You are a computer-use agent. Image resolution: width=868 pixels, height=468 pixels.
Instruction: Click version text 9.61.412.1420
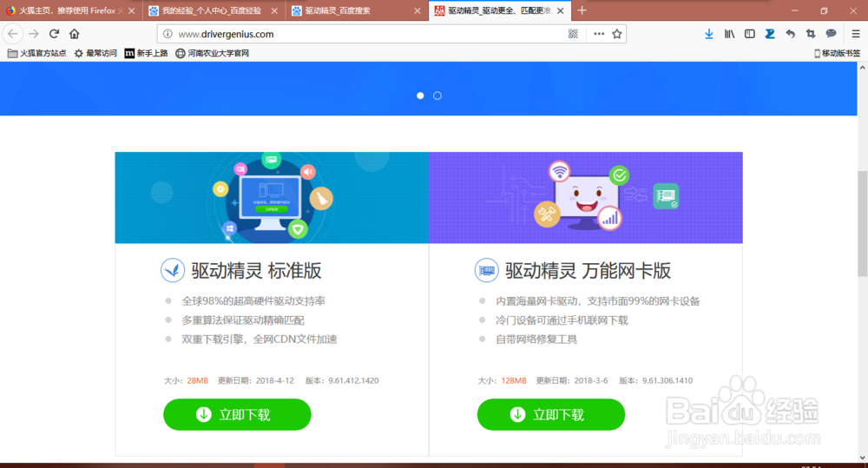pos(353,380)
